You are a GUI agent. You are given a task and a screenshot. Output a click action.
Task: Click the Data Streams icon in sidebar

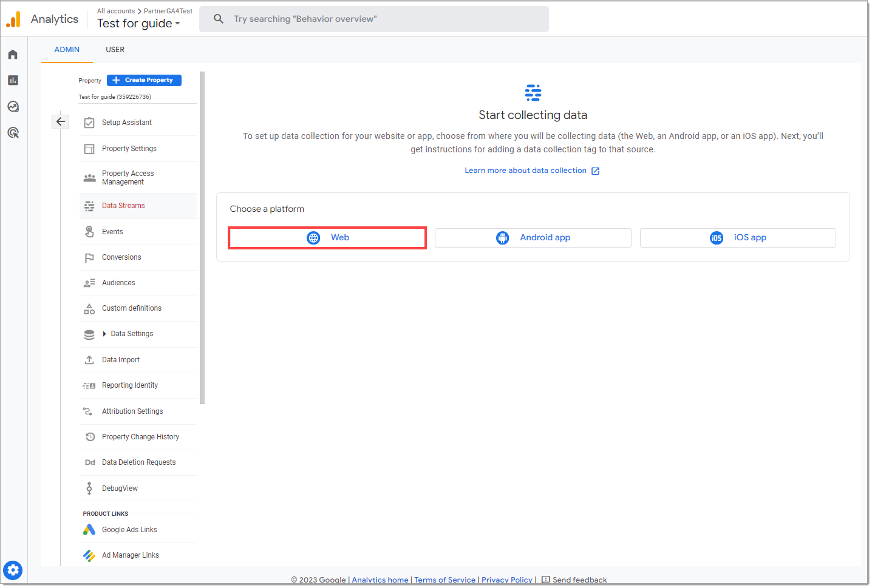tap(89, 206)
